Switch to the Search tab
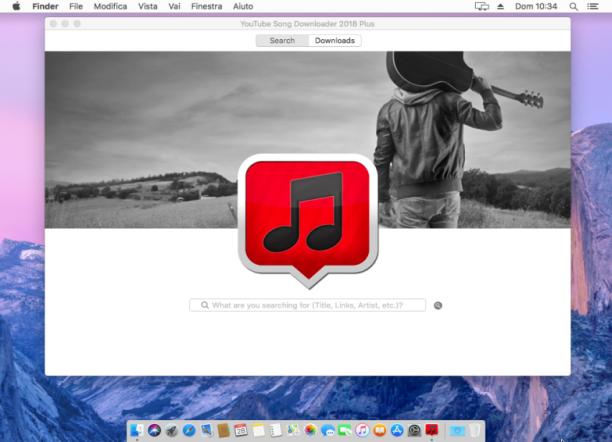 282,41
